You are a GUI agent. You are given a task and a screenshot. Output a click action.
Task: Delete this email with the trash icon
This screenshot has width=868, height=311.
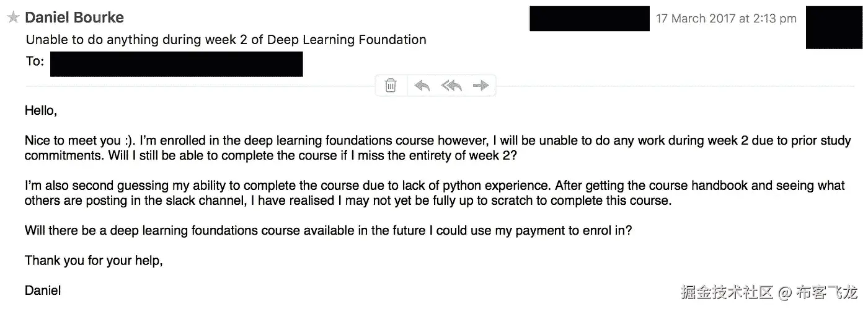[x=391, y=86]
